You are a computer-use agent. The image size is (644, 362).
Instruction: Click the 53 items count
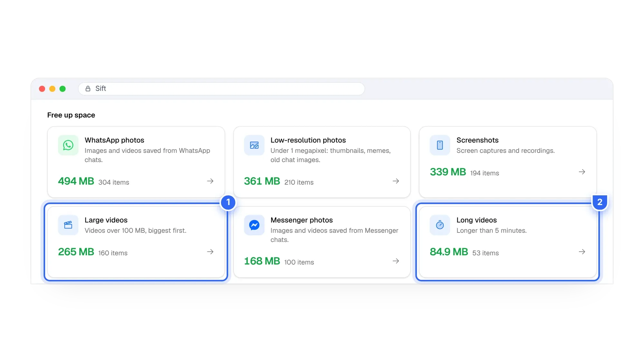pos(486,253)
